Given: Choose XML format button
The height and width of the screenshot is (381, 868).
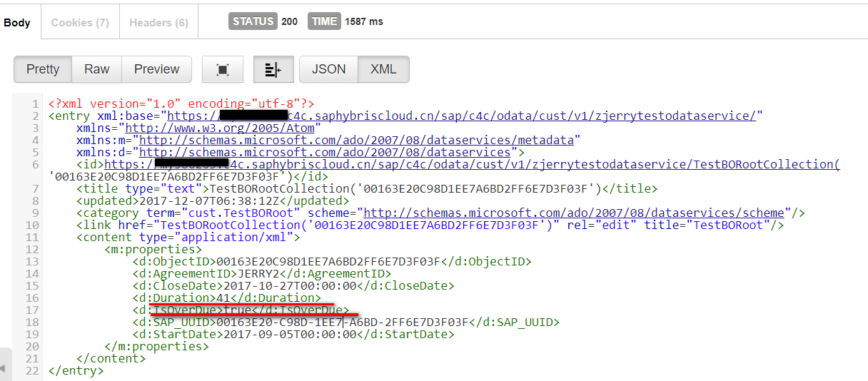Looking at the screenshot, I should (383, 69).
